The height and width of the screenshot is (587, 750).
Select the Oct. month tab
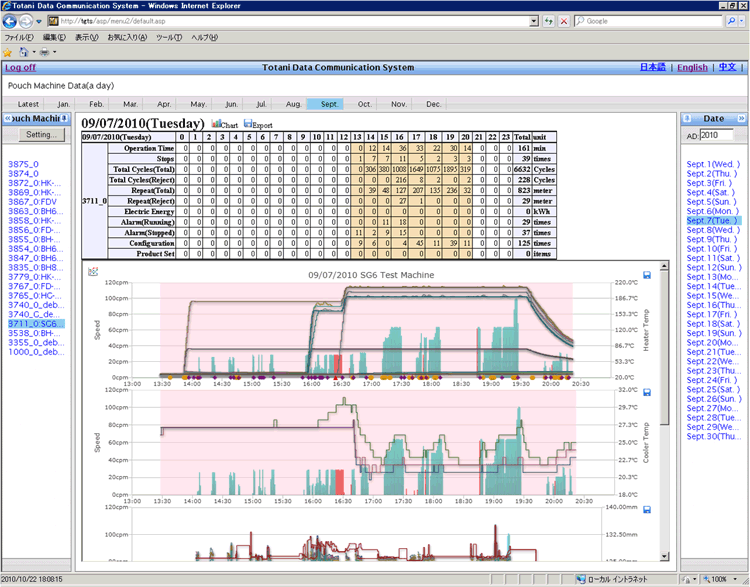tap(364, 104)
